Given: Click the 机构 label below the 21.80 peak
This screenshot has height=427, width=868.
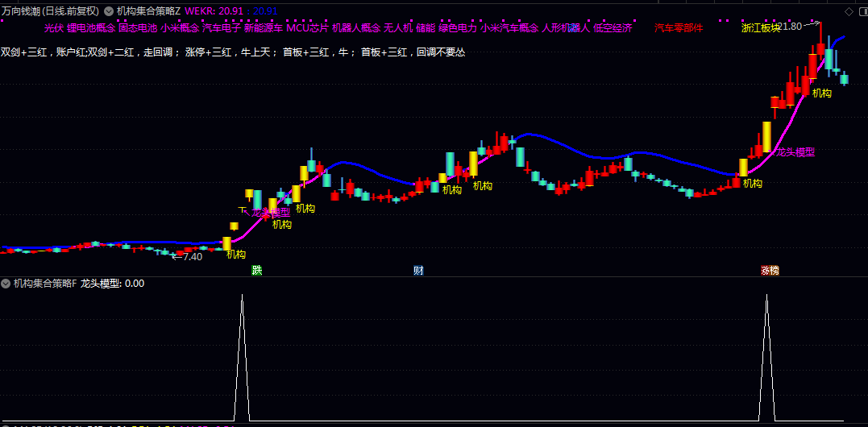Looking at the screenshot, I should click(x=822, y=93).
